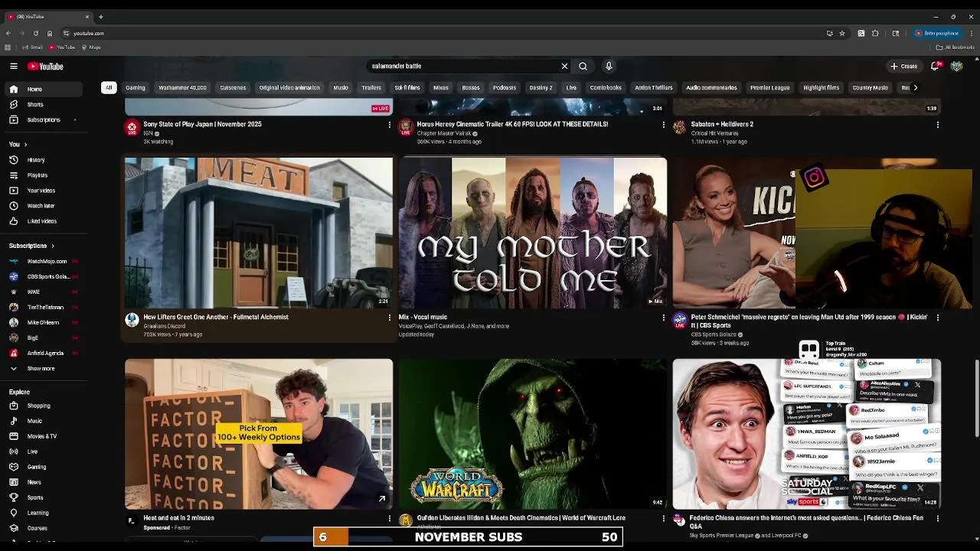
Task: Bookmark this page with star icon
Action: (x=842, y=34)
